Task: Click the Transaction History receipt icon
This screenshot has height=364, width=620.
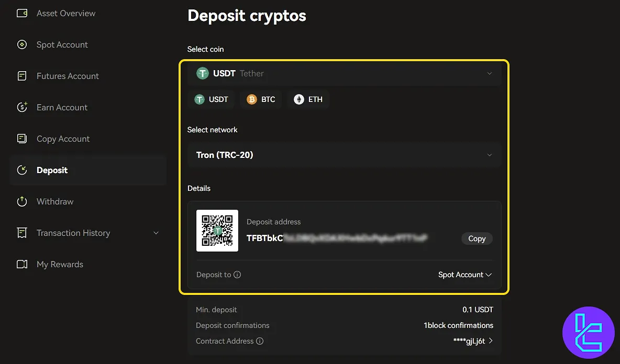Action: pyautogui.click(x=22, y=233)
